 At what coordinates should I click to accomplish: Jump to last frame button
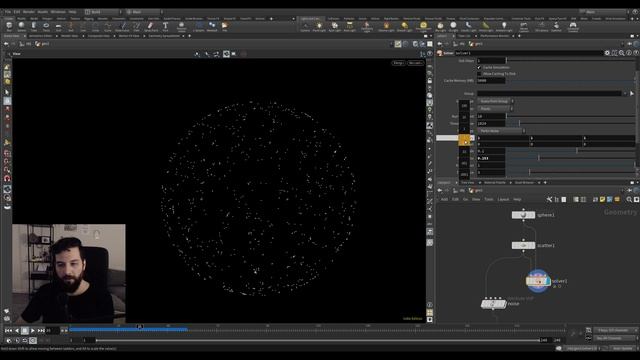coord(41,330)
